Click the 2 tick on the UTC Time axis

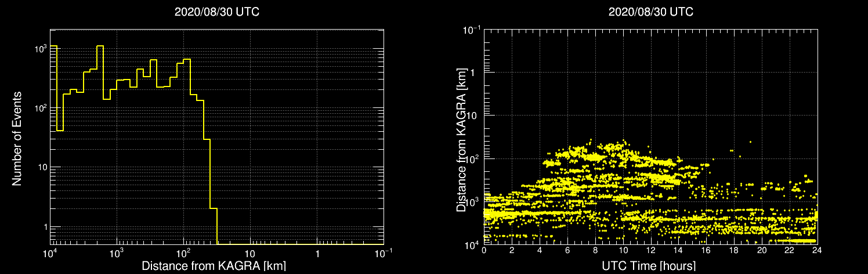[x=512, y=250]
